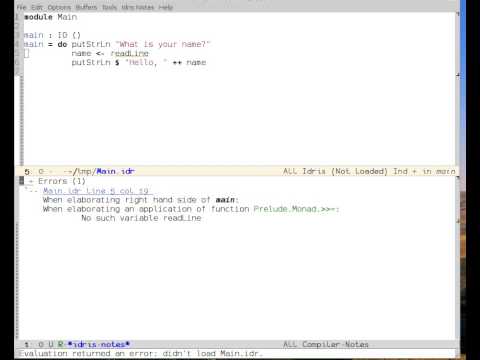Open the Tools menu
The width and height of the screenshot is (480, 360).
pos(109,7)
